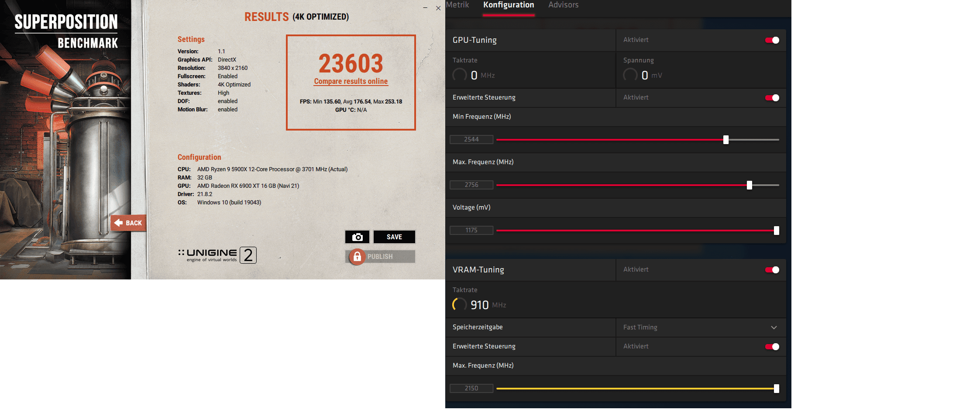This screenshot has height=410, width=980.
Task: Click the Resolution value 3840 x 2160
Action: pyautogui.click(x=233, y=68)
